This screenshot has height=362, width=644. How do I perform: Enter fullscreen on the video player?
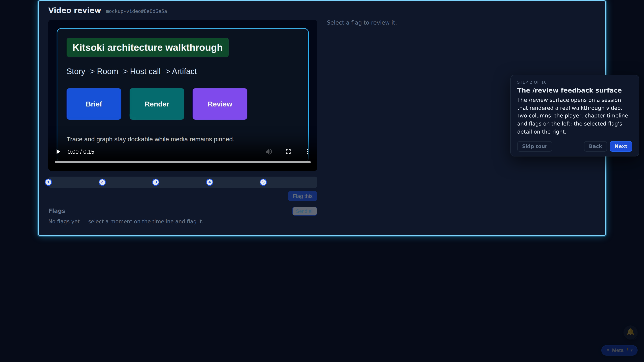288,152
